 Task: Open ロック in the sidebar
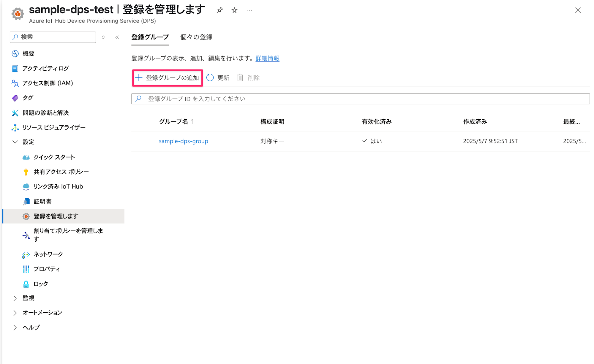(x=41, y=284)
